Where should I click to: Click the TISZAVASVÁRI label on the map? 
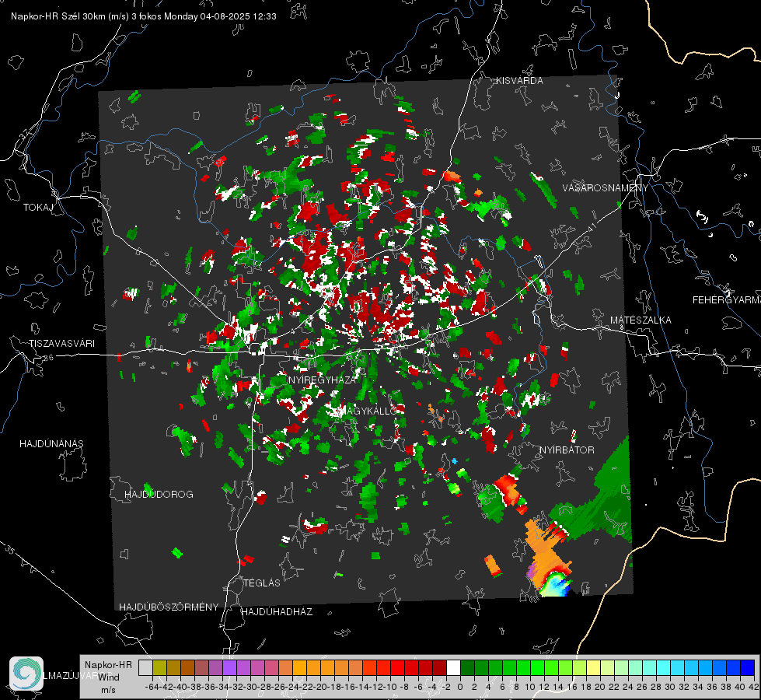(61, 344)
